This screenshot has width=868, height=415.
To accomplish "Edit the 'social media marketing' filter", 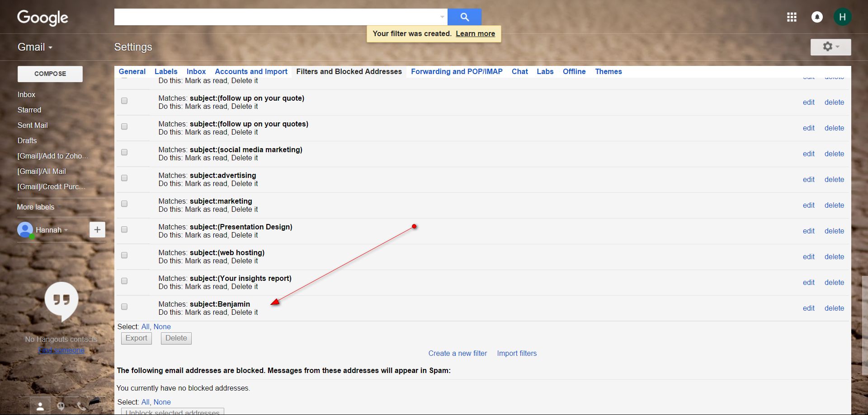I will tap(809, 154).
